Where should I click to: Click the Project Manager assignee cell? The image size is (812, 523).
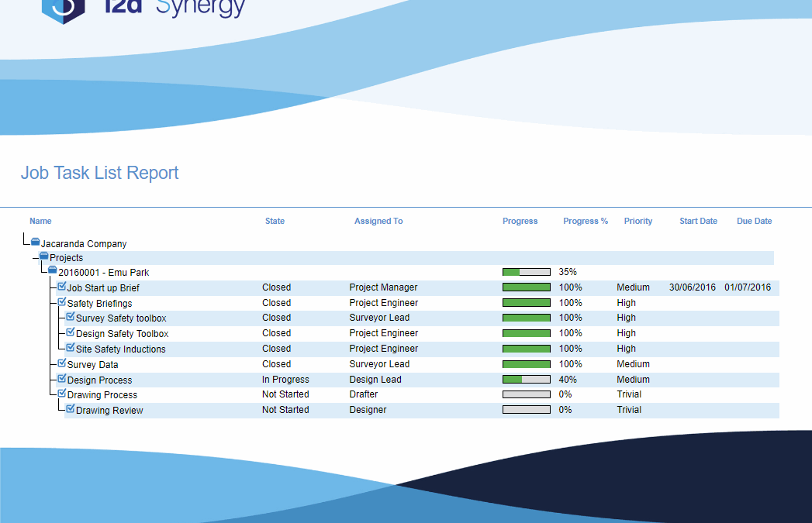(x=383, y=287)
